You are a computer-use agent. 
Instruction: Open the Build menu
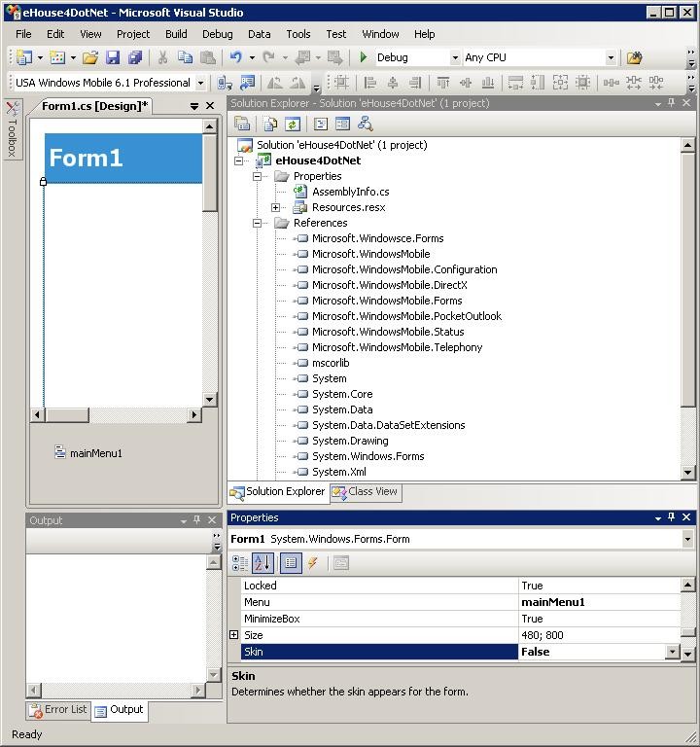click(176, 34)
